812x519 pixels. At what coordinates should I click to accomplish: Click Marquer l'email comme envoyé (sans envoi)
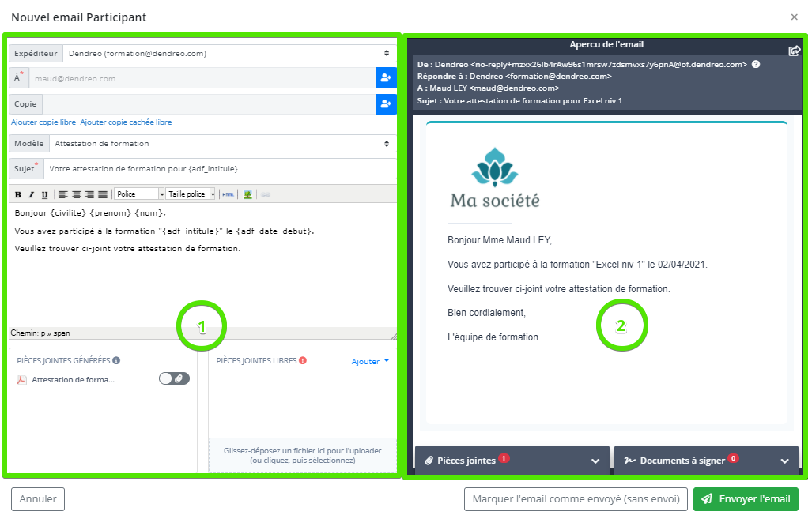(x=576, y=499)
